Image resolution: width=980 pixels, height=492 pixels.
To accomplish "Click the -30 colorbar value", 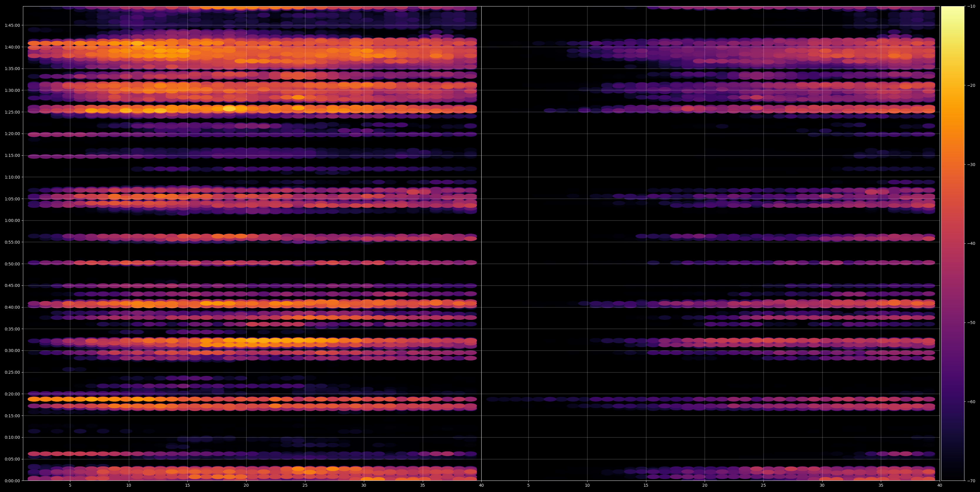I will [x=971, y=165].
